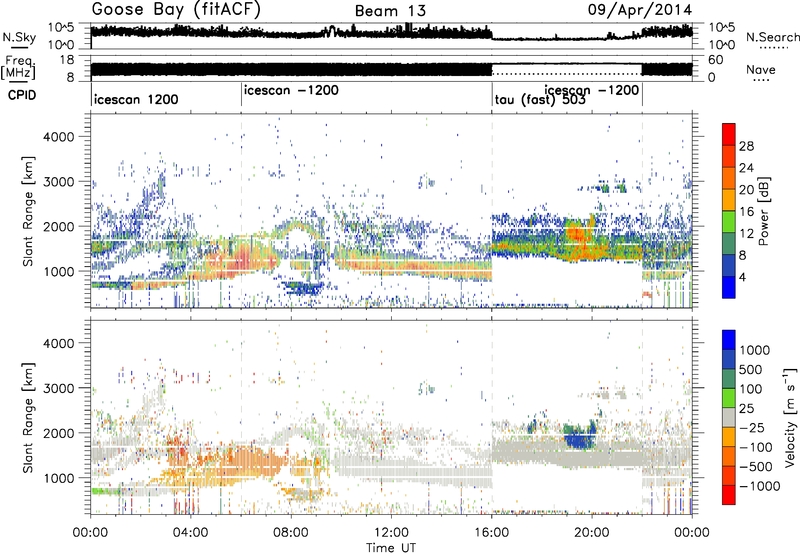Click the 'Beam 13' header text
This screenshot has height=554, width=800.
[390, 11]
